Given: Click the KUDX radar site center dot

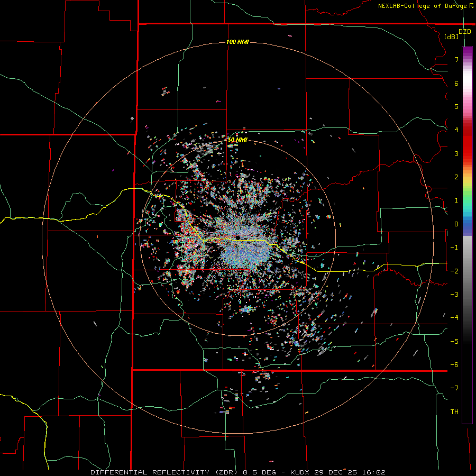Looking at the screenshot, I should click(239, 238).
